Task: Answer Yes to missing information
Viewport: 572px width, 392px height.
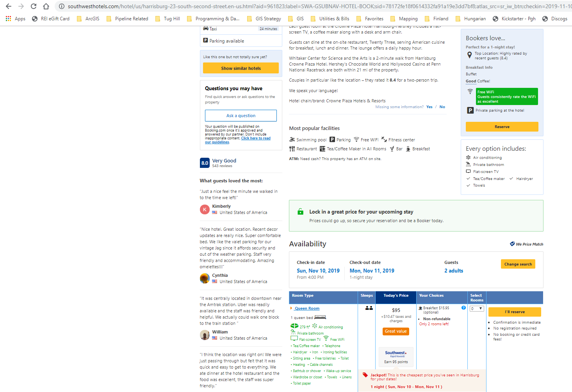Action: click(429, 107)
